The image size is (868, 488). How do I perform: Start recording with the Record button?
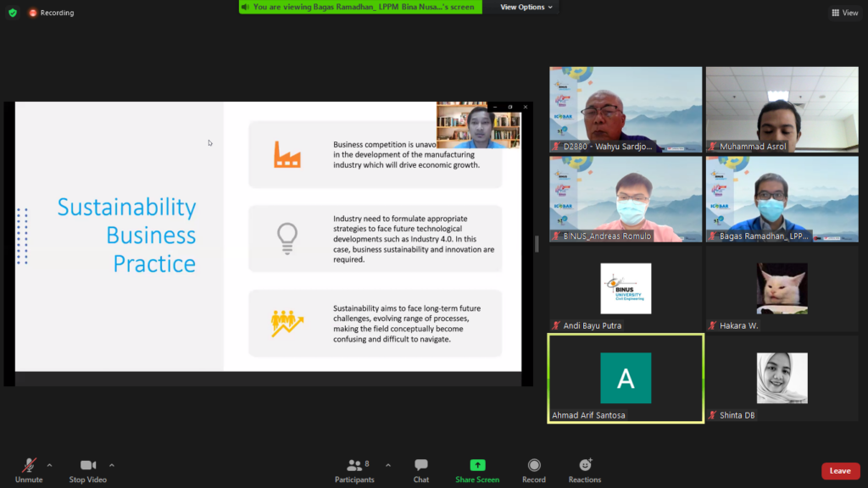coord(534,465)
